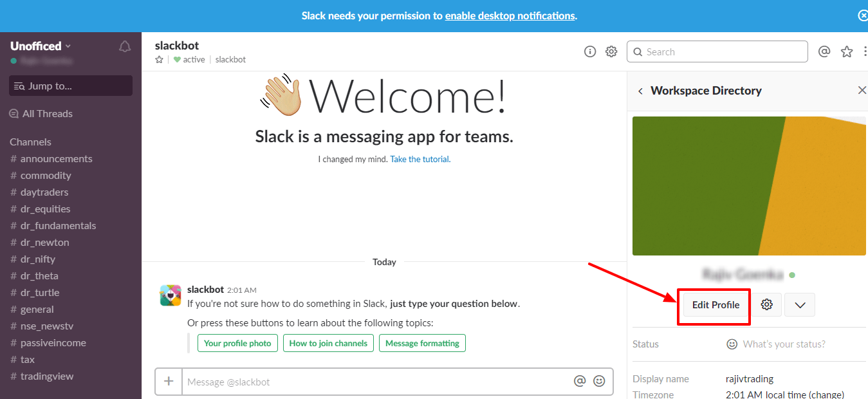Viewport: 868px width, 399px height.
Task: Open conversation settings gear in header
Action: [x=611, y=51]
